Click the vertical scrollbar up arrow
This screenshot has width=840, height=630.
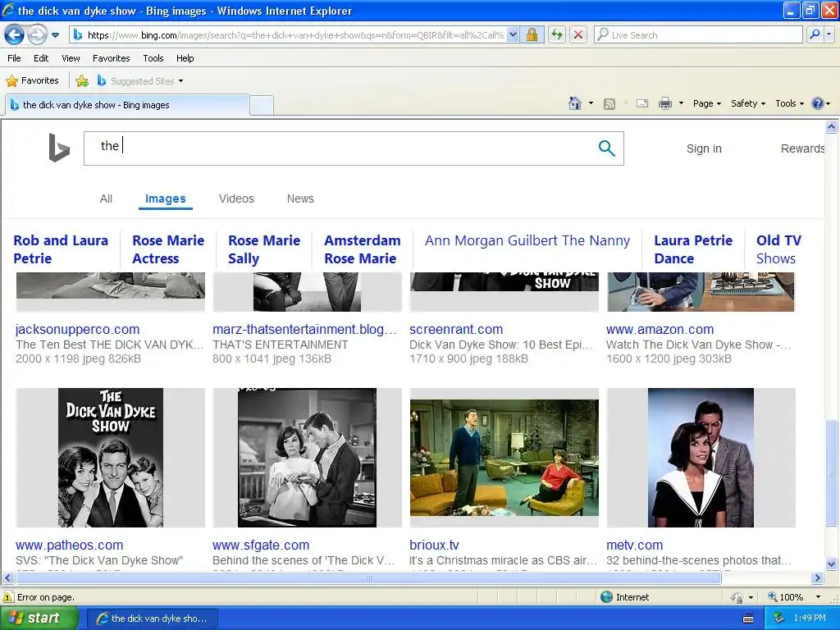pyautogui.click(x=832, y=127)
